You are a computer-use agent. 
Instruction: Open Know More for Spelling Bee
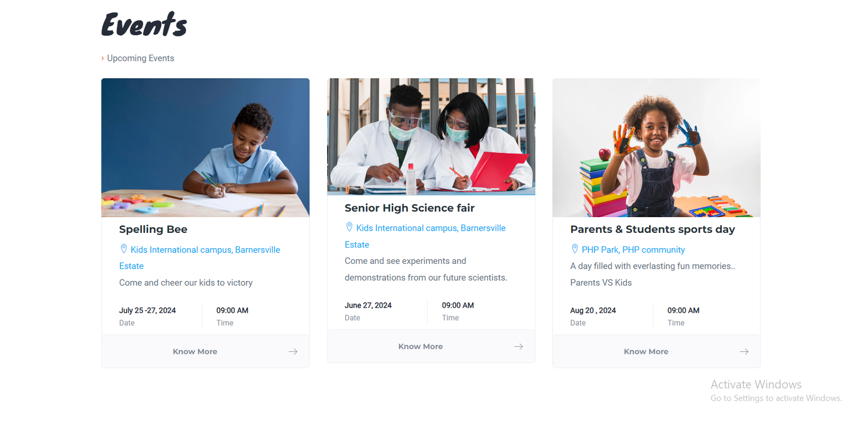(x=195, y=352)
